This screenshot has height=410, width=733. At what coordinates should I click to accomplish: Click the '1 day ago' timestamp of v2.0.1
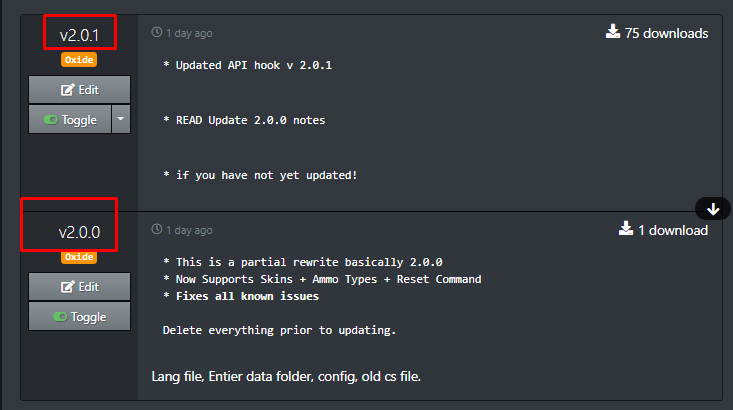coord(189,33)
